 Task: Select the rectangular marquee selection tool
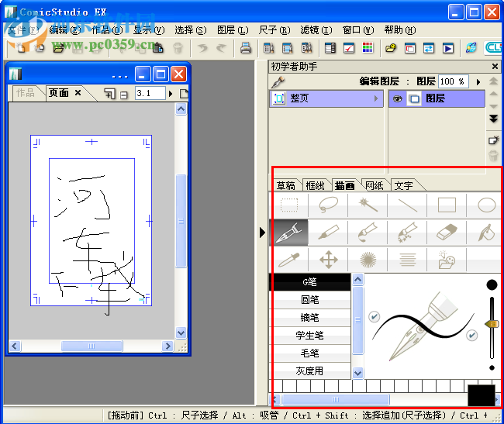click(x=288, y=205)
